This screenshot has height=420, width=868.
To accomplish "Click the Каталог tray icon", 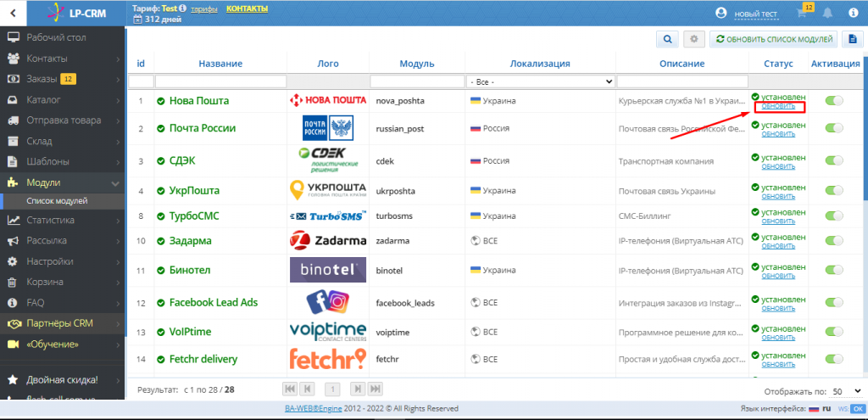I will pos(14,100).
